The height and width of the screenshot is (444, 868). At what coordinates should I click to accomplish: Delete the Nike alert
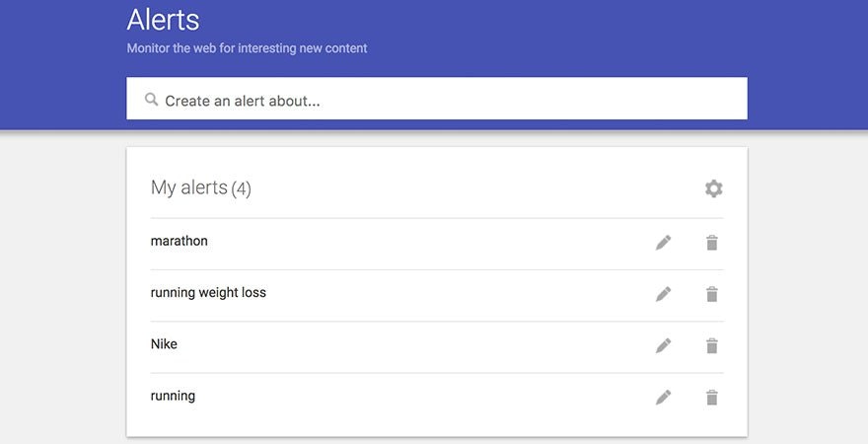click(x=712, y=345)
